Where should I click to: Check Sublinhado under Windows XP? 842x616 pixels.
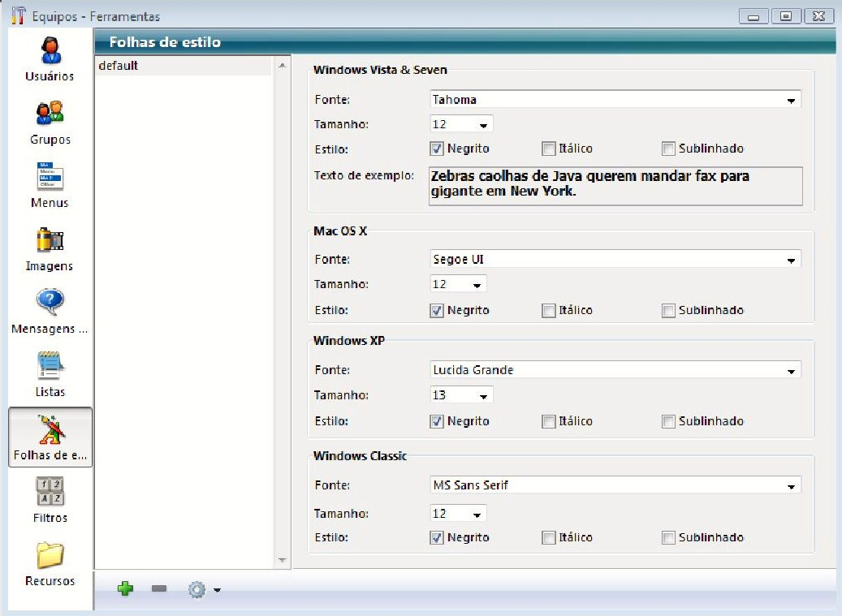[x=668, y=421]
